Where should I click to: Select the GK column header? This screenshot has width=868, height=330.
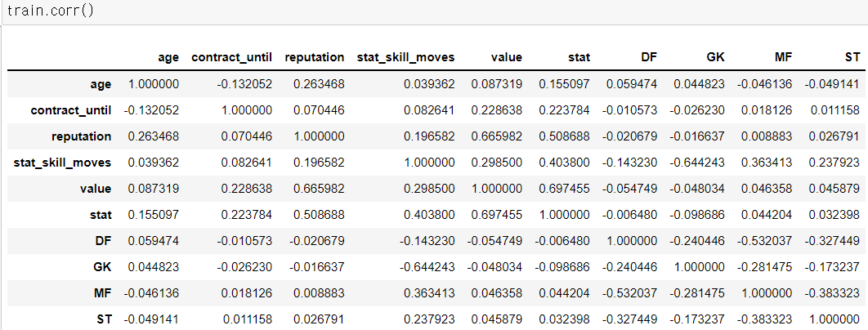714,57
